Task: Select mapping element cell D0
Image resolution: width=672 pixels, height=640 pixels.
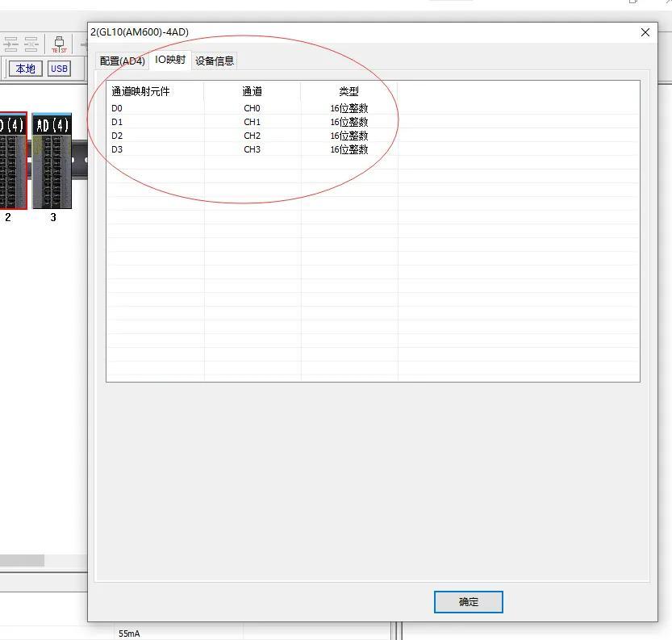Action: [x=117, y=108]
